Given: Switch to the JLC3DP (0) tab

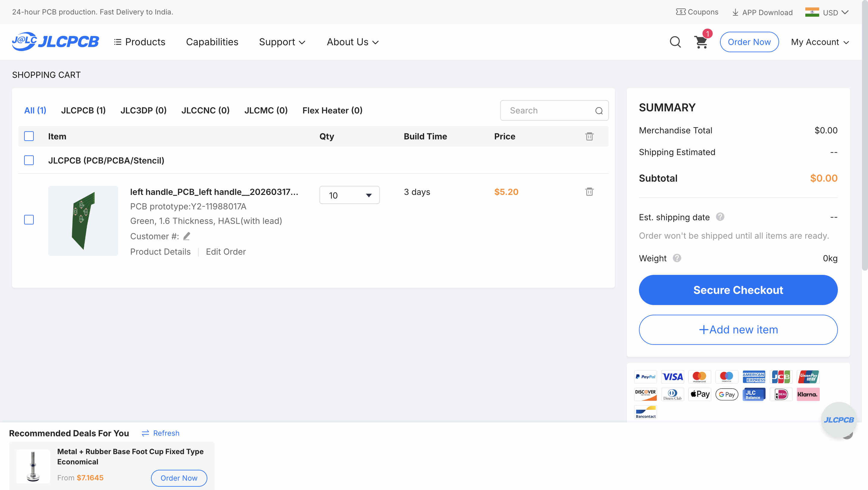Looking at the screenshot, I should point(143,110).
